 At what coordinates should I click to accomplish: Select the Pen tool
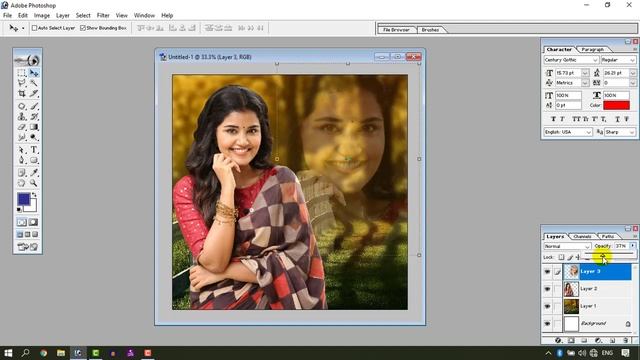click(x=22, y=160)
